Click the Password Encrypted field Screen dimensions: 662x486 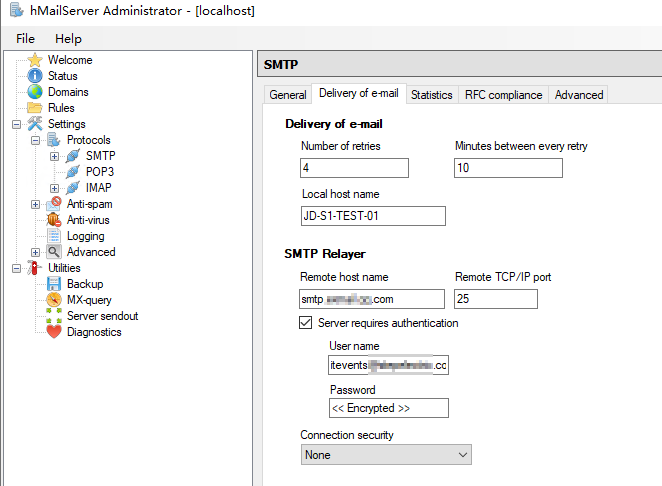coord(389,408)
